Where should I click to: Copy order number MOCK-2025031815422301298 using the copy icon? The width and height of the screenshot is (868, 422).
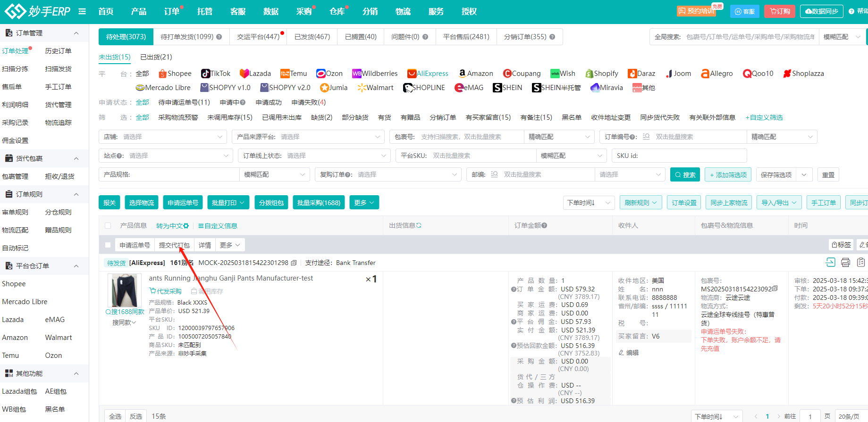coord(294,263)
